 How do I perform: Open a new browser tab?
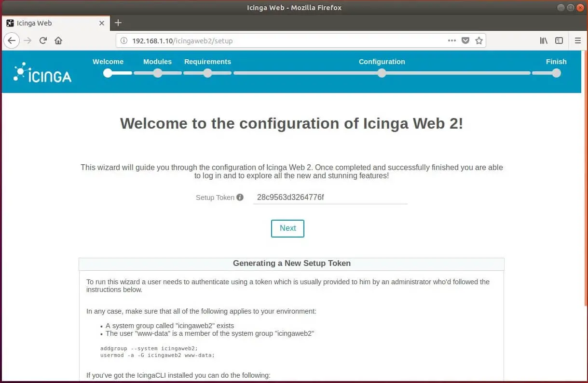click(x=118, y=23)
